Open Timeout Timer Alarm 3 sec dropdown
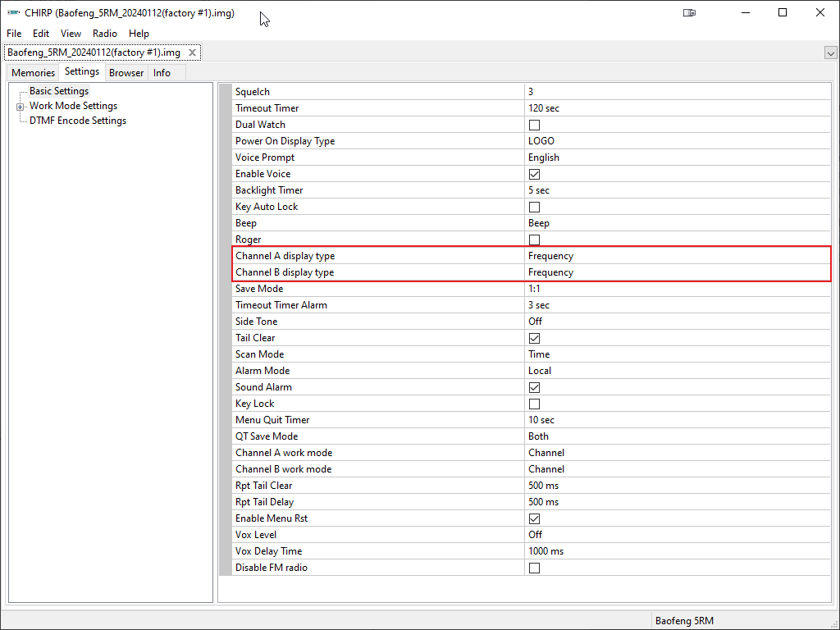Image resolution: width=840 pixels, height=630 pixels. pos(677,305)
